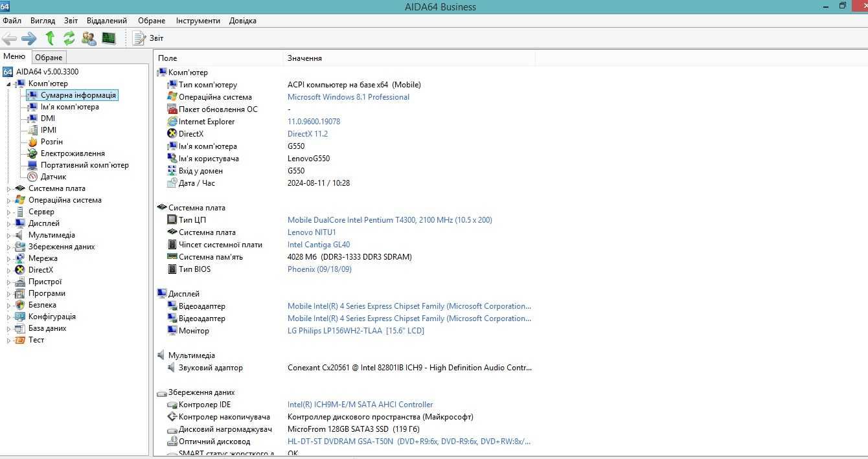Click the Операційна система Windows flag icon
868x459 pixels.
(x=172, y=97)
